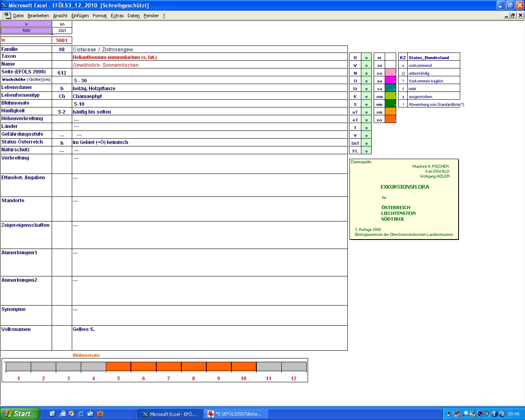Click the magnifier tray icon
Viewport: 525px width, 420px height.
465,414
